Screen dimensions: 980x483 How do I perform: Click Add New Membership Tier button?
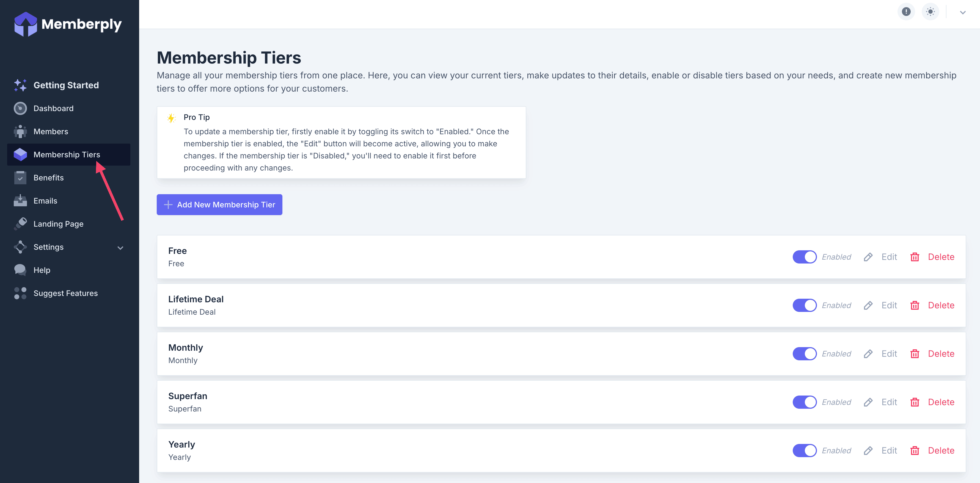tap(219, 205)
